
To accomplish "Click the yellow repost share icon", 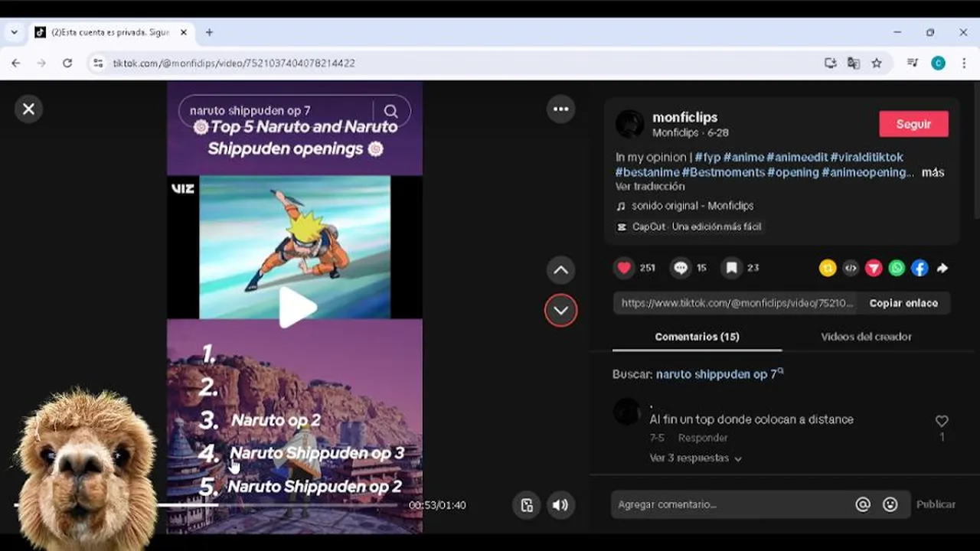I will pos(828,268).
